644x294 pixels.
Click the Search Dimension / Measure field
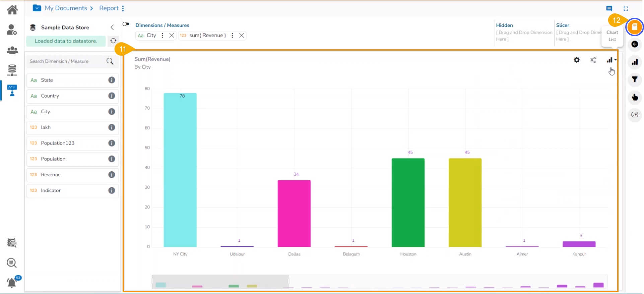(67, 61)
